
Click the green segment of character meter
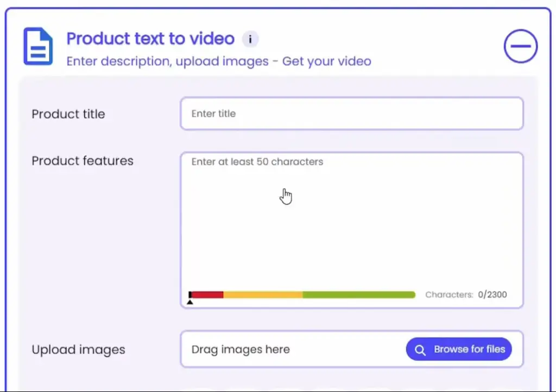click(x=359, y=294)
